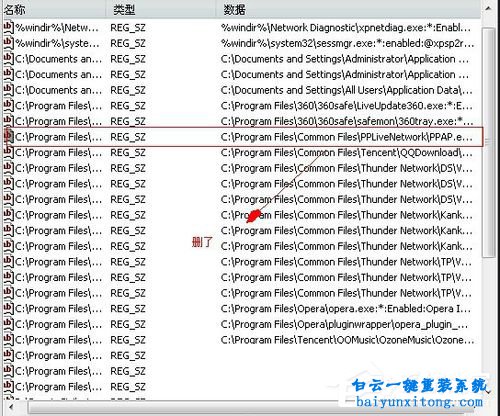Screen dimensions: 500x416
Task: Click the string value icon of the xpnetdiag.exe row
Action: coord(8,28)
